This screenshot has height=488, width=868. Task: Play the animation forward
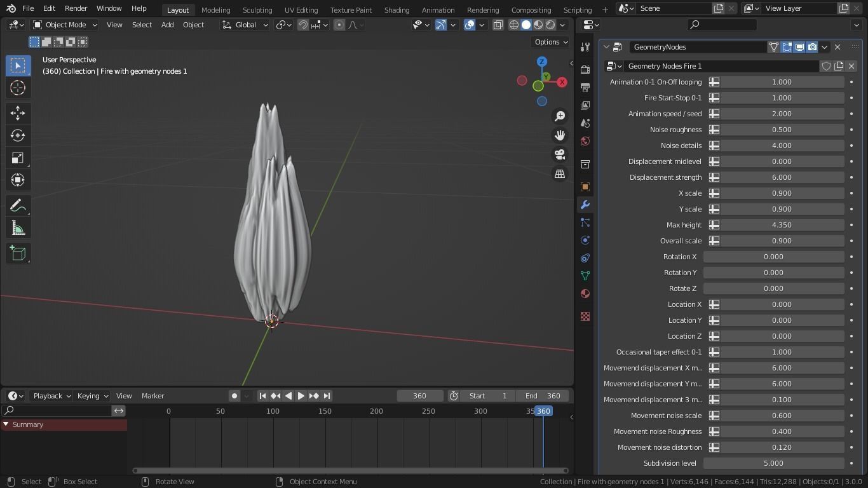click(x=301, y=396)
